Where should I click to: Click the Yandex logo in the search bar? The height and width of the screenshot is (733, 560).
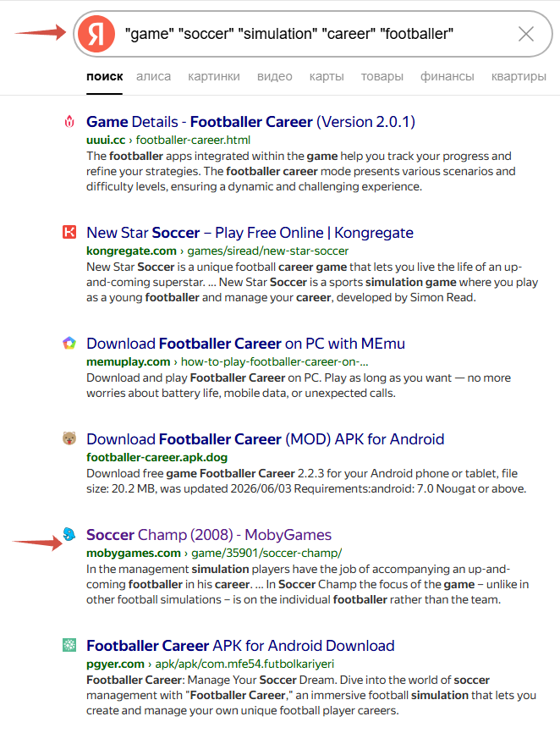(x=96, y=34)
